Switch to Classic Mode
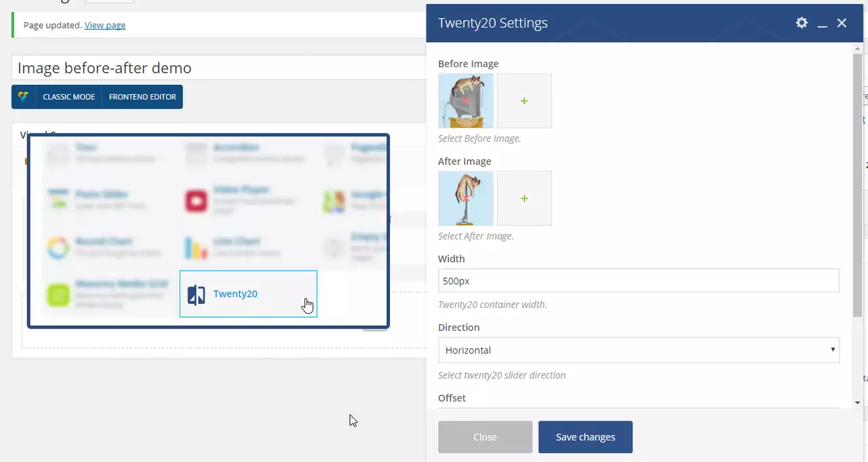This screenshot has height=462, width=868. 68,97
